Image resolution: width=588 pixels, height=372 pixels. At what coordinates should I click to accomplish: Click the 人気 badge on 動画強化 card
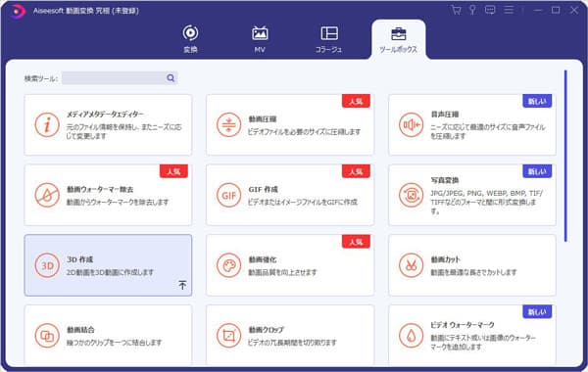click(x=356, y=242)
